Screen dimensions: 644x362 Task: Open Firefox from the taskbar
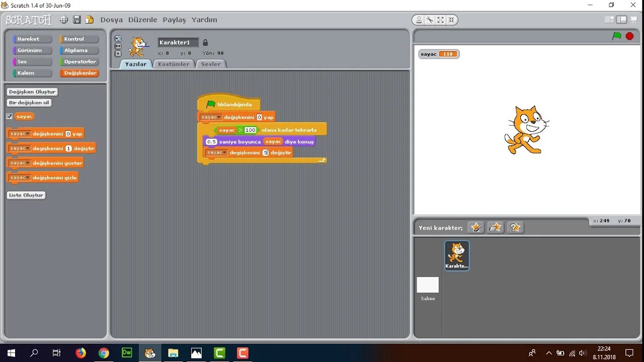coord(80,353)
